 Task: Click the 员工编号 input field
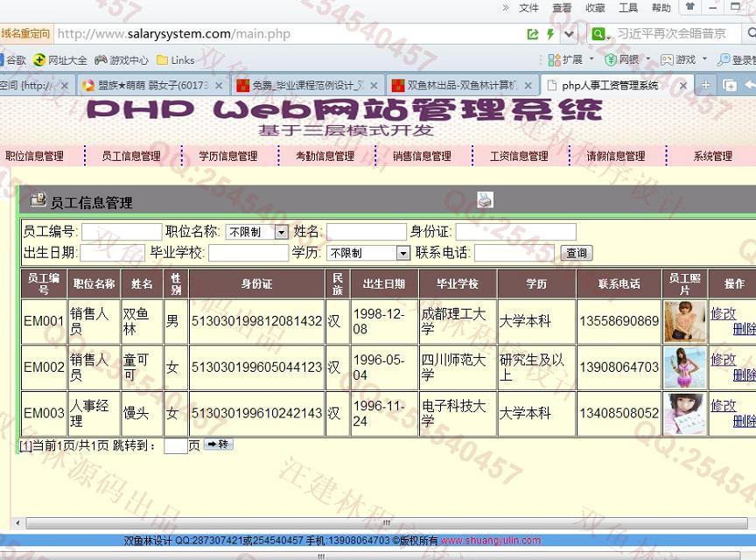tap(122, 232)
